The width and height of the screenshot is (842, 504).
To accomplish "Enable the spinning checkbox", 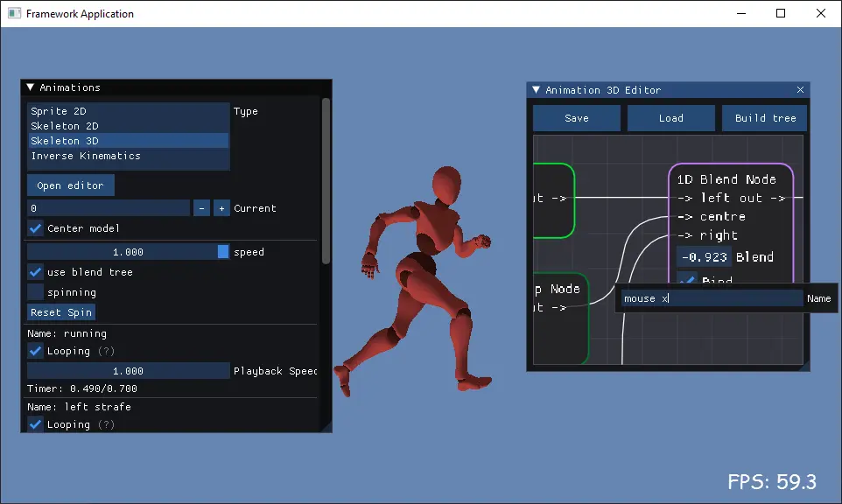I will (x=35, y=292).
